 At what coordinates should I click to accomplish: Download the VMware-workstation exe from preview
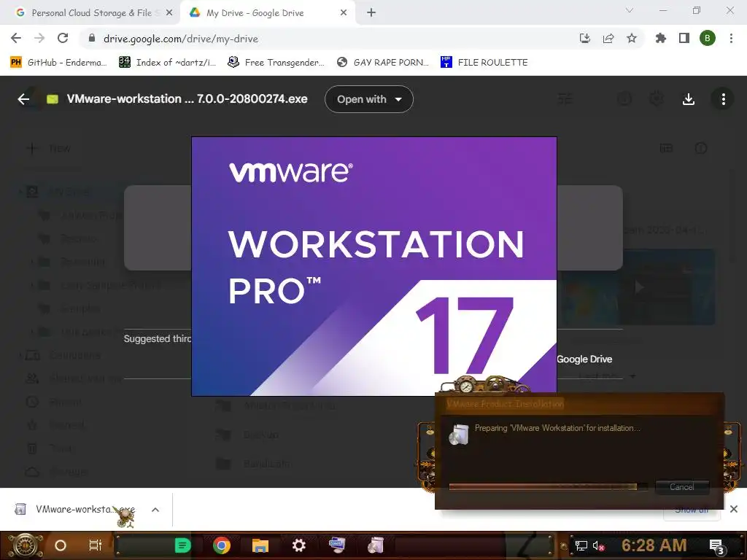pyautogui.click(x=689, y=99)
